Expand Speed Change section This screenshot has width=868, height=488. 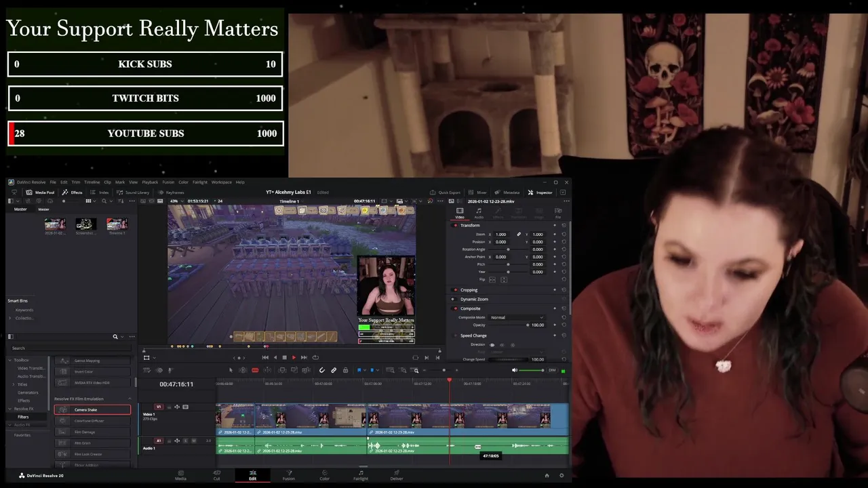474,335
